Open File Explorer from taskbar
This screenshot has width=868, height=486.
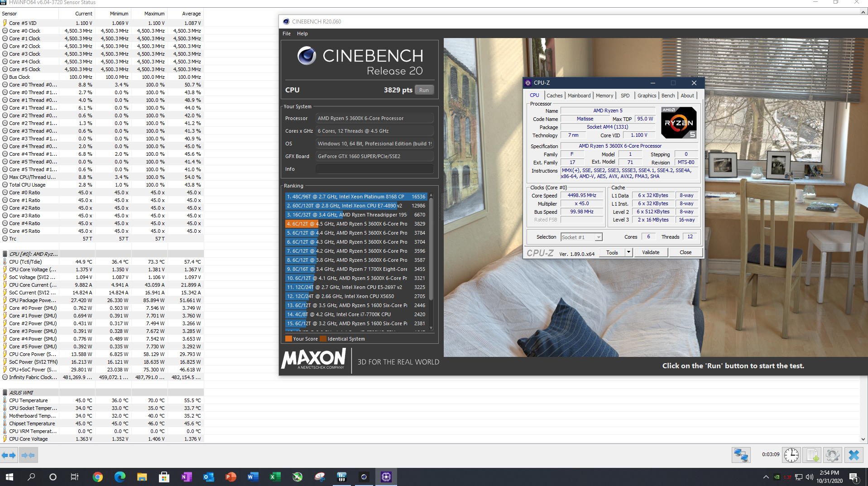pyautogui.click(x=142, y=477)
